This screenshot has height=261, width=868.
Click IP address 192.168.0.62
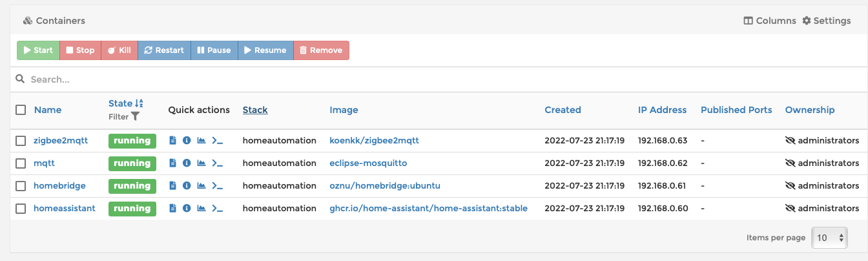(x=662, y=163)
